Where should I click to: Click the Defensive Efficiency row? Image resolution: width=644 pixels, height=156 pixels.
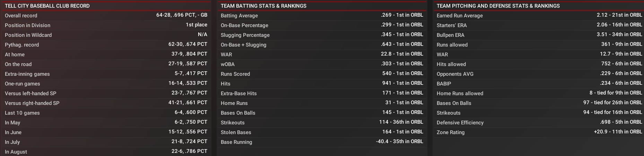click(538, 123)
